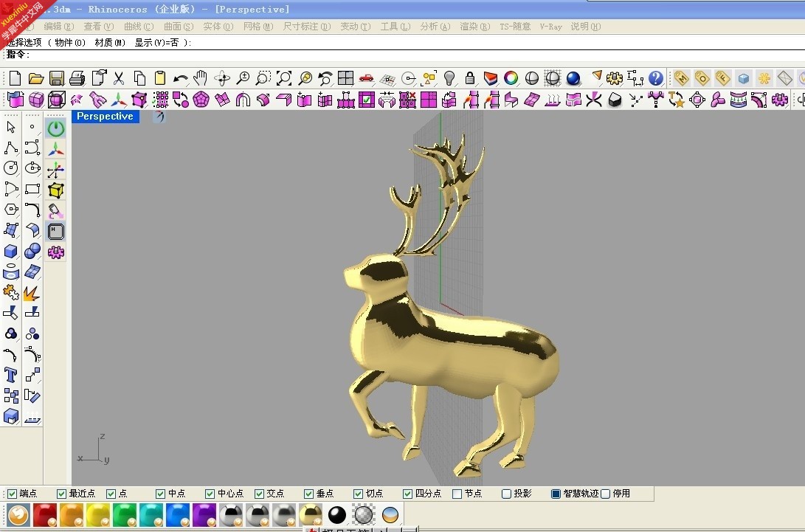This screenshot has height=532, width=805.
Task: Click the Help question mark icon
Action: pyautogui.click(x=656, y=78)
